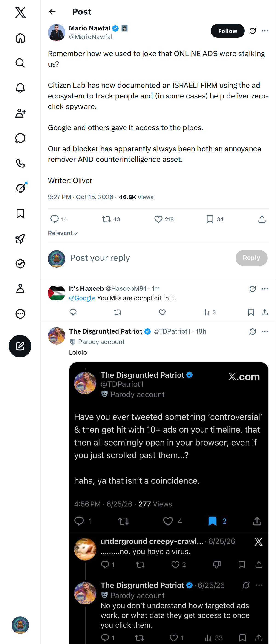Screen dimensions: 276x644
Task: Repost Mario Nawfal's post
Action: pos(111,219)
